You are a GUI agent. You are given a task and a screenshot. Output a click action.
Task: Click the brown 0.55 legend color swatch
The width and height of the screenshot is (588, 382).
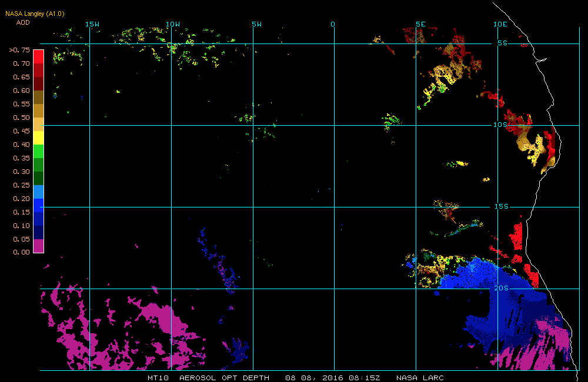click(x=39, y=97)
